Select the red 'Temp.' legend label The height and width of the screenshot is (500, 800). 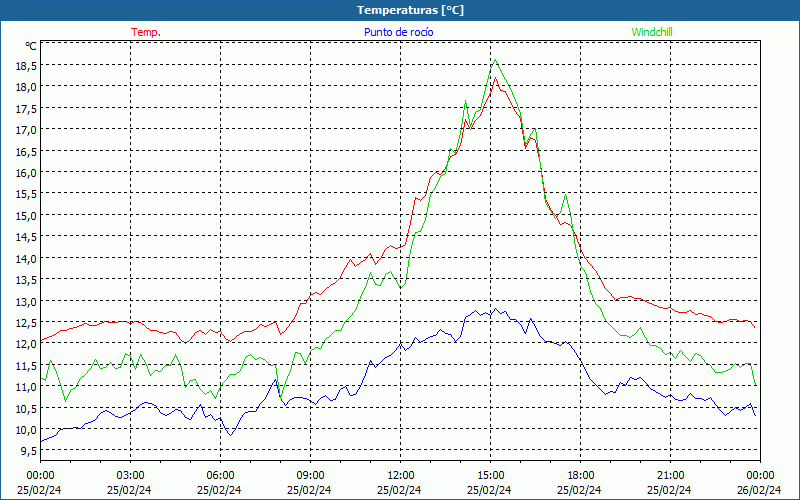click(146, 32)
